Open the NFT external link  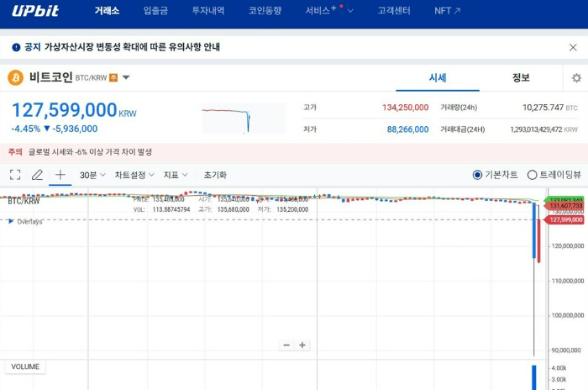pos(448,11)
